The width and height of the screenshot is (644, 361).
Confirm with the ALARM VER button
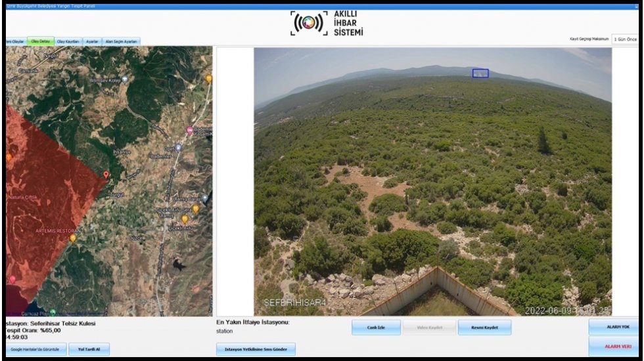pos(616,346)
